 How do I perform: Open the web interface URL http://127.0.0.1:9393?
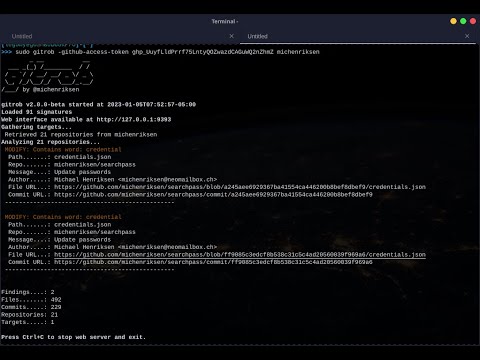pyautogui.click(x=134, y=119)
